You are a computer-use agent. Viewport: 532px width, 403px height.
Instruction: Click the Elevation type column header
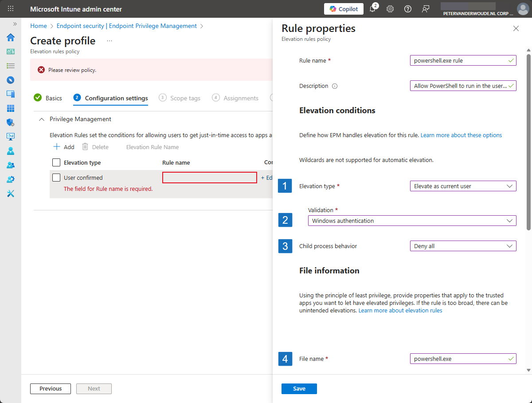[82, 163]
